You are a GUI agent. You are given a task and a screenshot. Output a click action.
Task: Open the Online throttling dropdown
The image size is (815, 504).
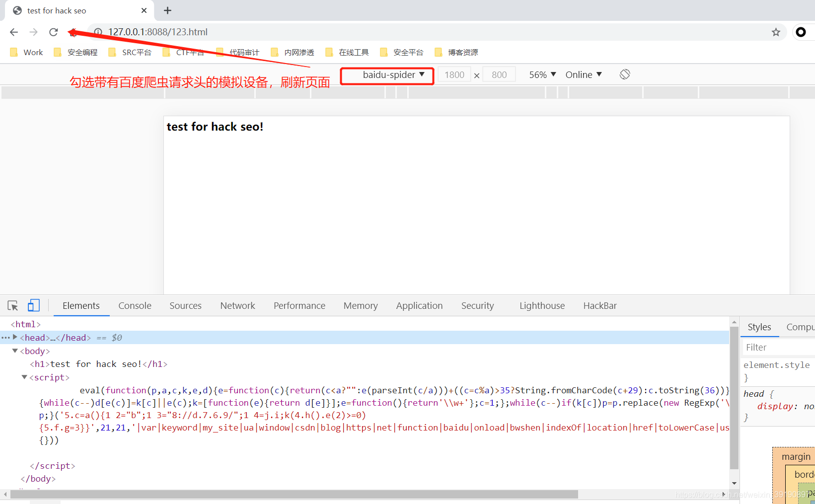pyautogui.click(x=584, y=74)
